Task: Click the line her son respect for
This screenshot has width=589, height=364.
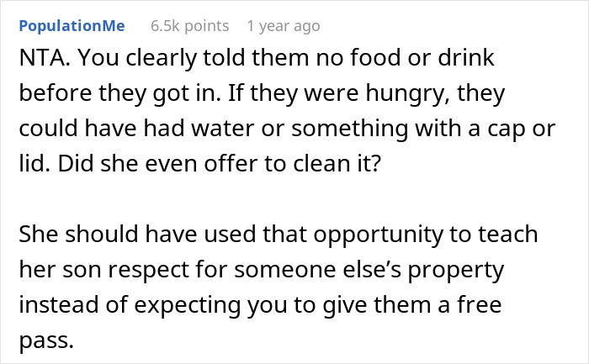Action: 262,270
